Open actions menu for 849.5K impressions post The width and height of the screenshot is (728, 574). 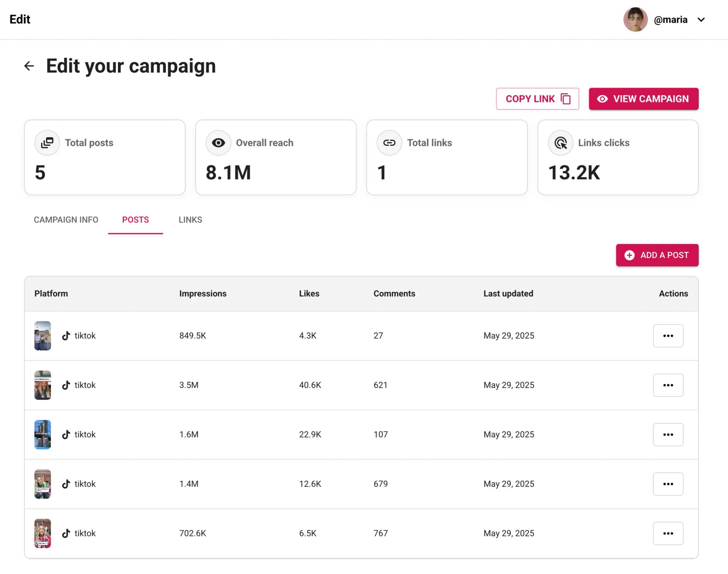point(668,336)
